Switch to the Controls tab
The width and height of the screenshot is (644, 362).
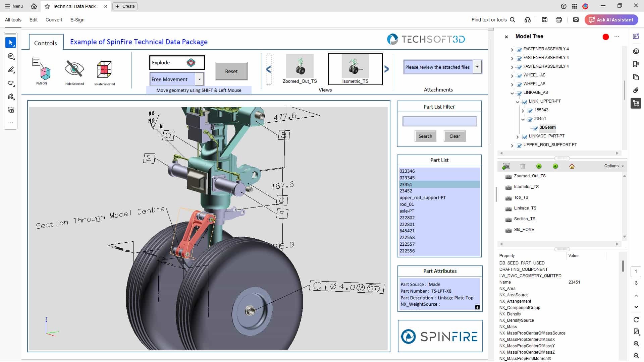46,43
